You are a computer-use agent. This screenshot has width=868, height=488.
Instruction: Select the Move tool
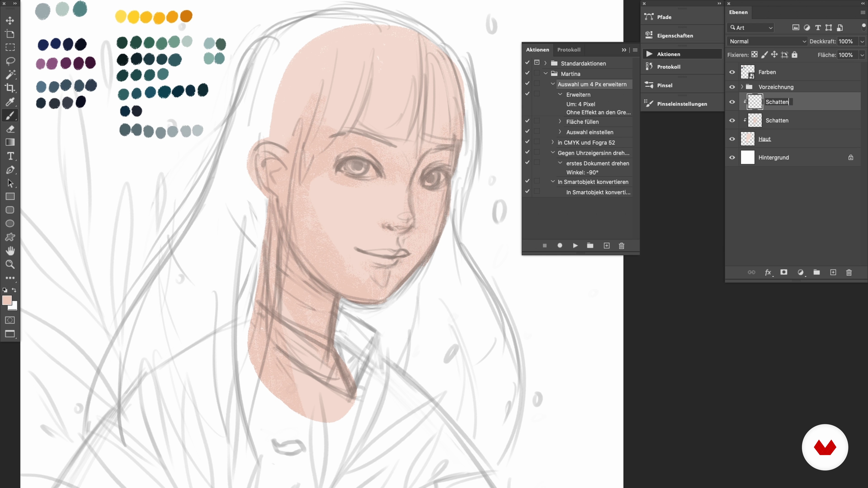tap(10, 21)
